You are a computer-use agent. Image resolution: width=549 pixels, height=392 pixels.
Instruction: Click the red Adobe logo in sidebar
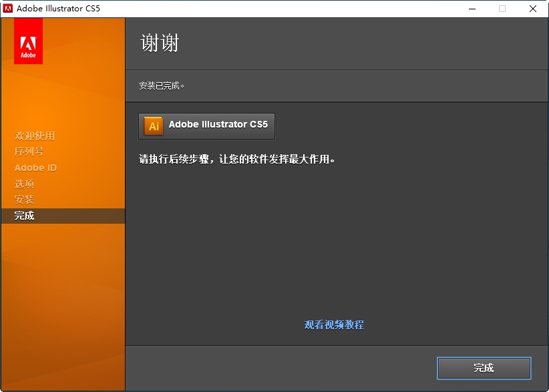(28, 41)
